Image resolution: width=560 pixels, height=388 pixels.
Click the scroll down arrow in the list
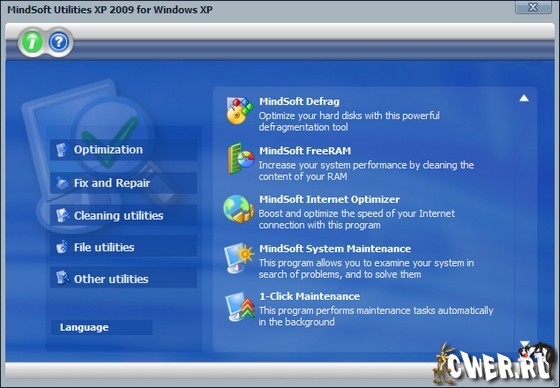click(x=524, y=344)
